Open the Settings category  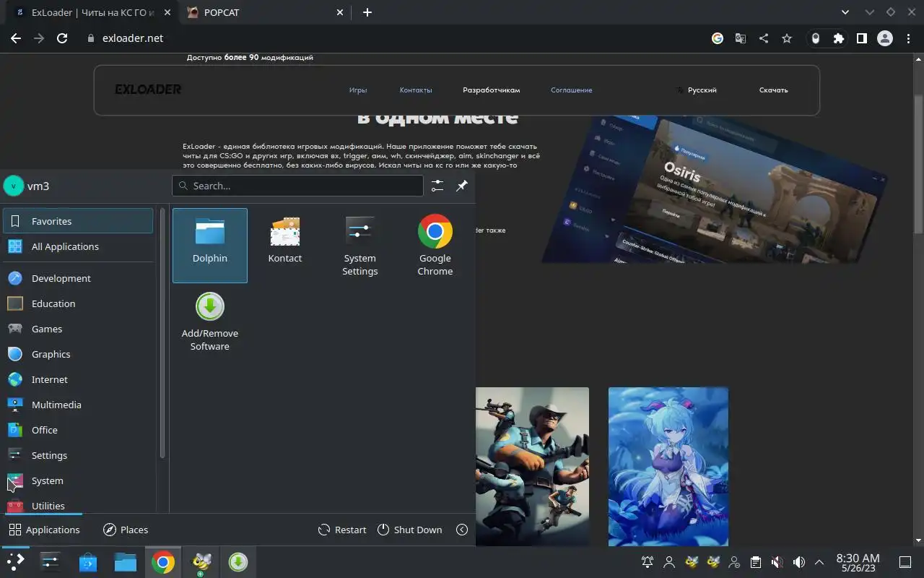78,455
